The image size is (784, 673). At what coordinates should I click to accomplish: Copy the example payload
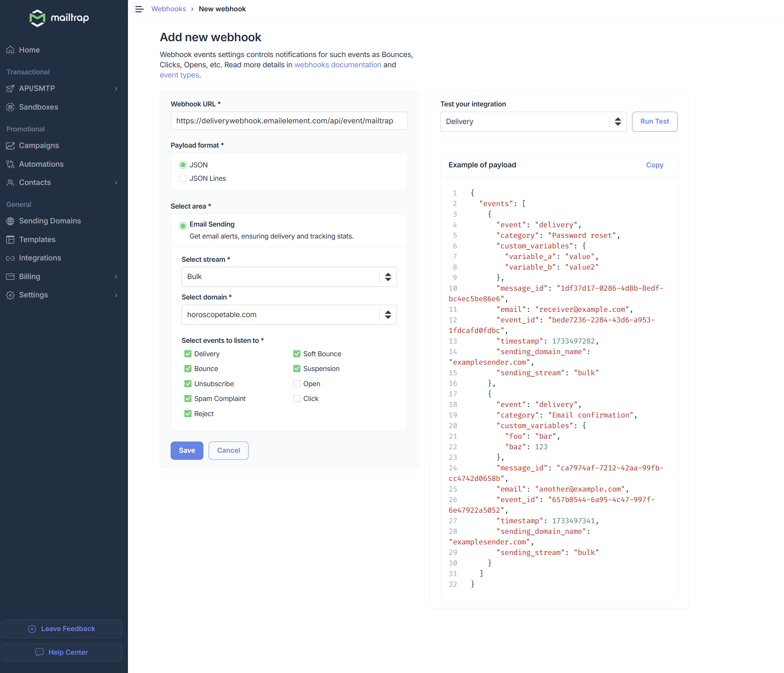(654, 165)
